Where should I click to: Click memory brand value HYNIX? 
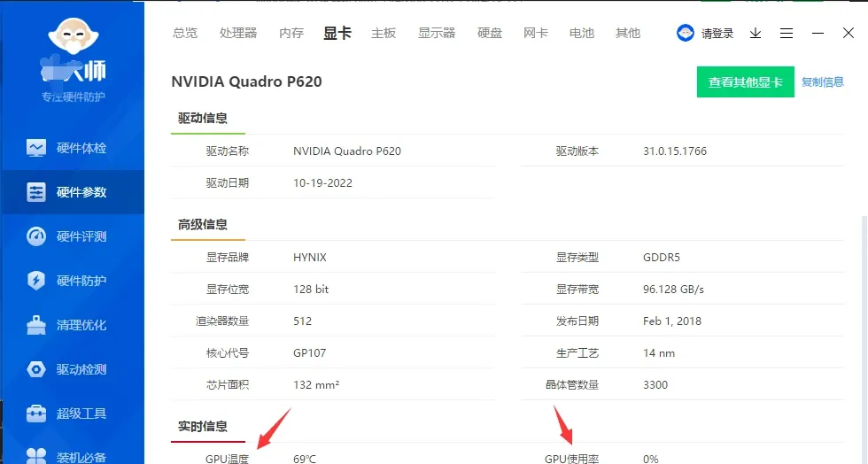coord(310,258)
